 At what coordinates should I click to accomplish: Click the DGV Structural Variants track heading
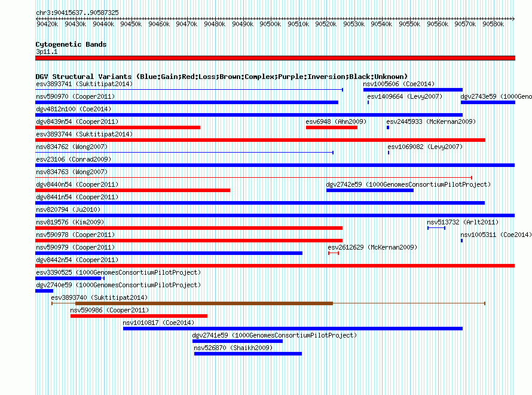(222, 77)
